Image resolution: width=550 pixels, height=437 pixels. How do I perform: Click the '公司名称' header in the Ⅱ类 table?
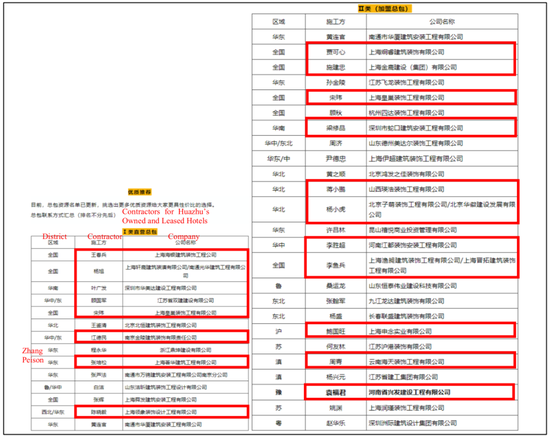pyautogui.click(x=442, y=22)
